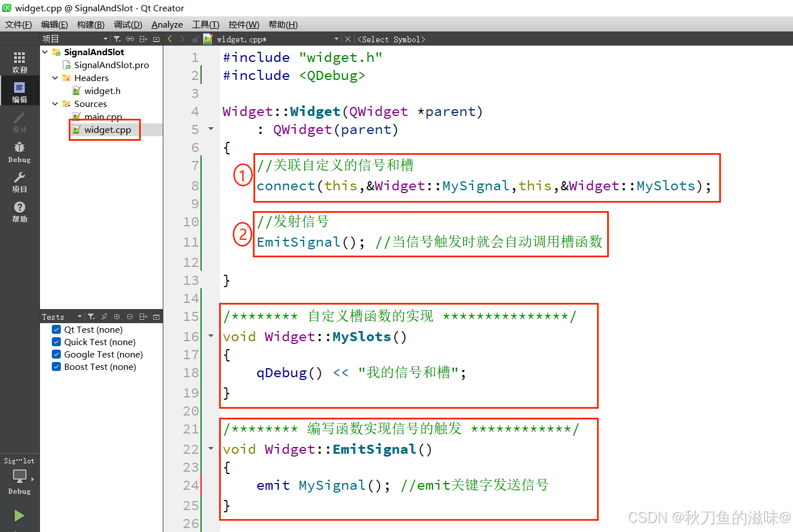Switch to Debug mode in sidebar
The height and width of the screenshot is (532, 793).
(20, 152)
